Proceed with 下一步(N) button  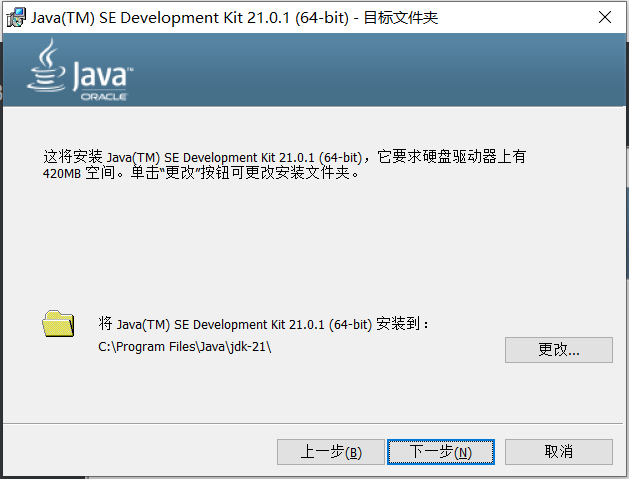(x=440, y=452)
